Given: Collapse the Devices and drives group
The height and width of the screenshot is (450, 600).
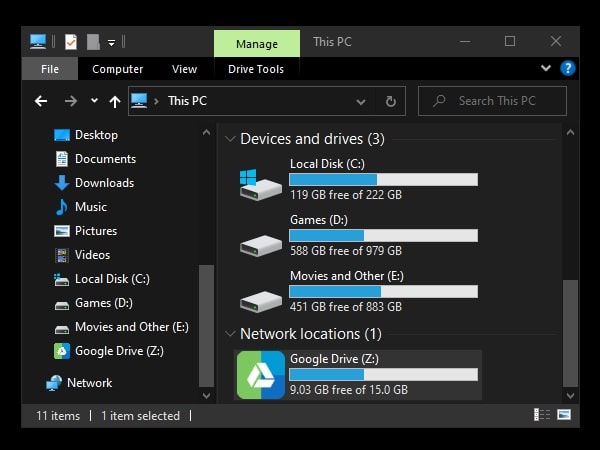Looking at the screenshot, I should point(230,139).
